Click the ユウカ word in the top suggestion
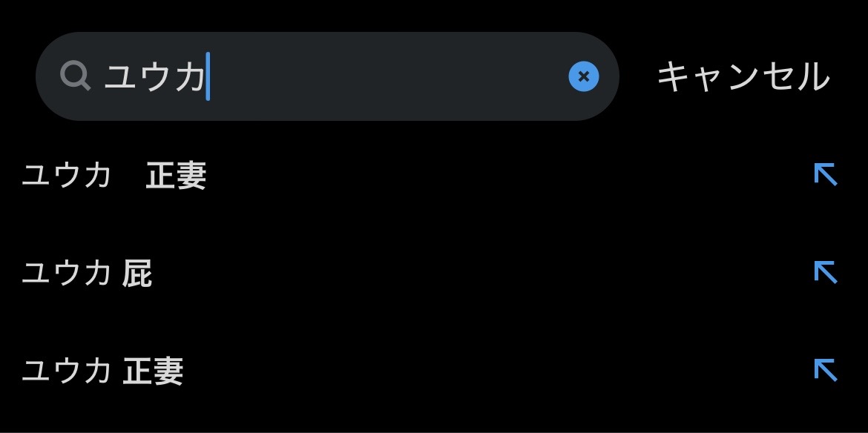This screenshot has height=433, width=868. [67, 176]
